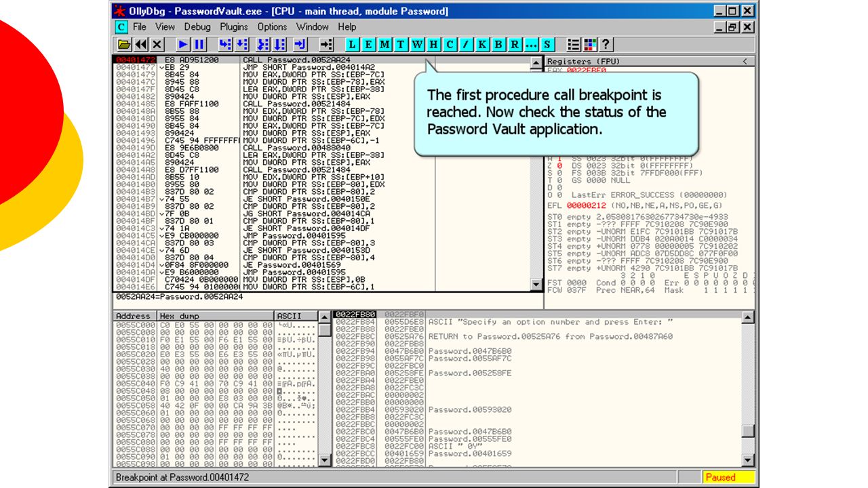
Task: Open Run trace window (... button)
Action: click(532, 44)
